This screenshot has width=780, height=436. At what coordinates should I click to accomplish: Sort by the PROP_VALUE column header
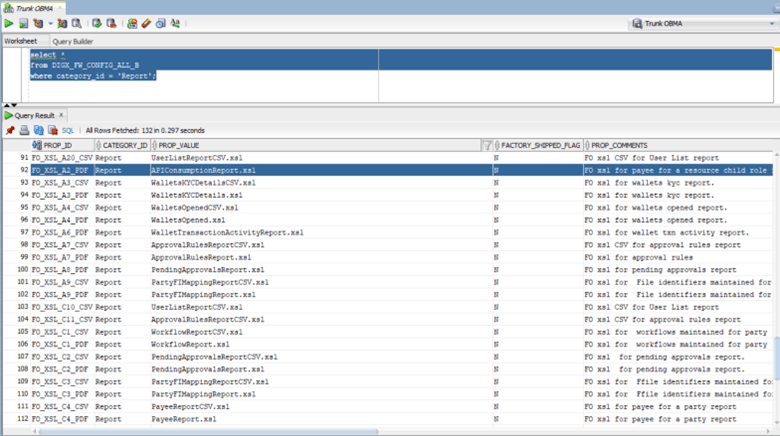click(179, 145)
